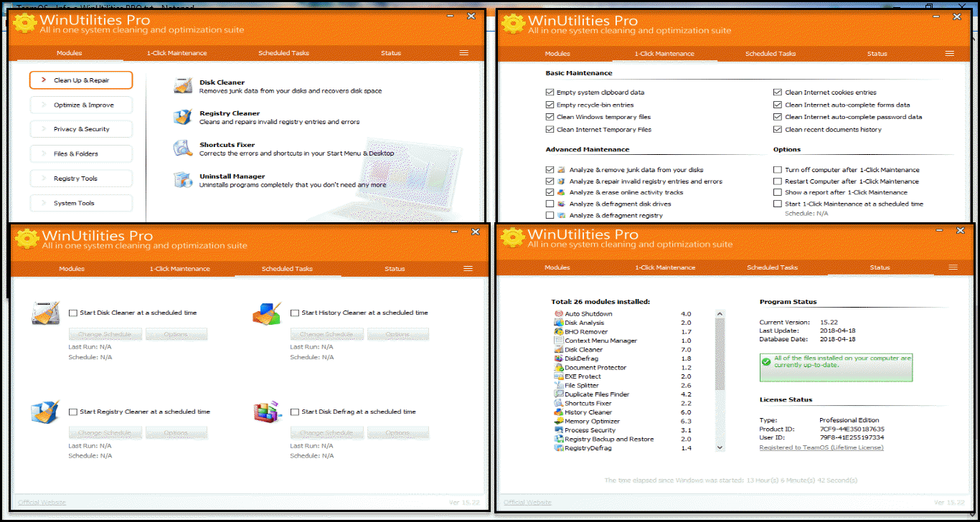Click the large Disk Defrag schedule icon

point(266,412)
